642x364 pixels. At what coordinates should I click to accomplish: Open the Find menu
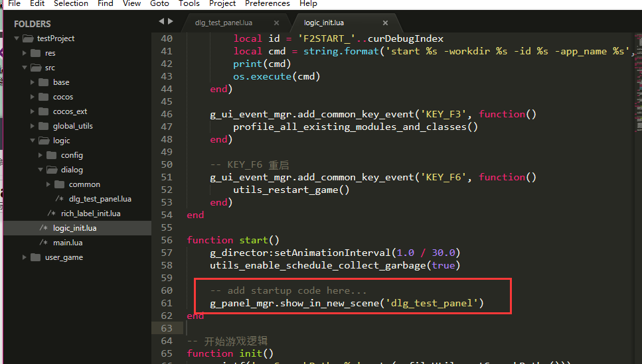click(x=105, y=3)
